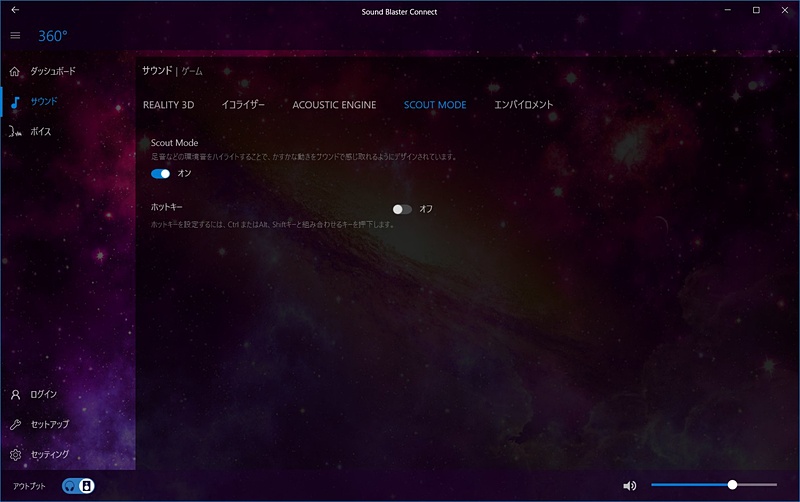This screenshot has width=800, height=502.
Task: Toggle headphone/speaker output switch
Action: click(78, 486)
